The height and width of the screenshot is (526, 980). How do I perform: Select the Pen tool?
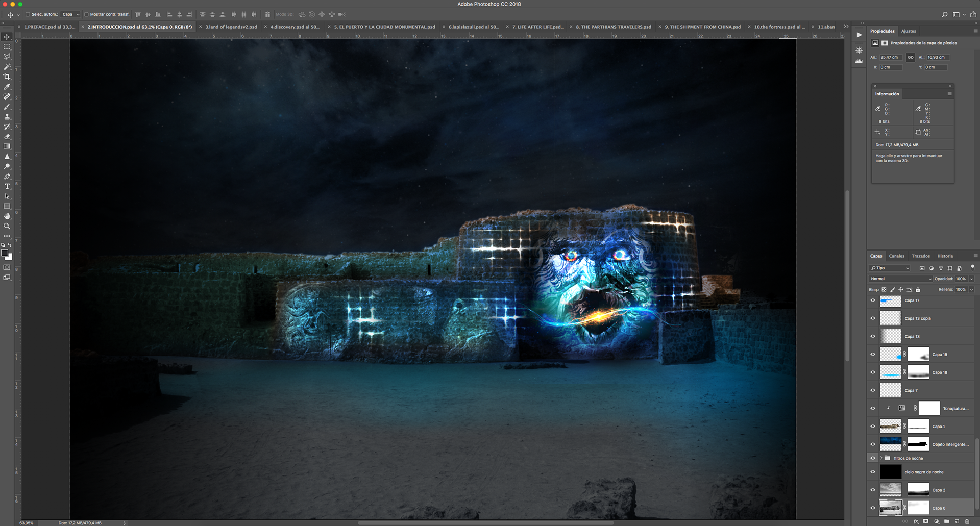(7, 177)
